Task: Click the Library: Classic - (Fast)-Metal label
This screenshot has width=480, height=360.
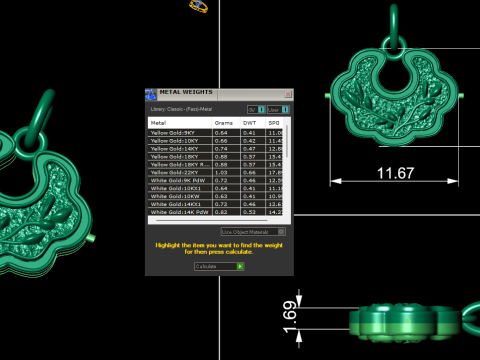Action: [181, 109]
